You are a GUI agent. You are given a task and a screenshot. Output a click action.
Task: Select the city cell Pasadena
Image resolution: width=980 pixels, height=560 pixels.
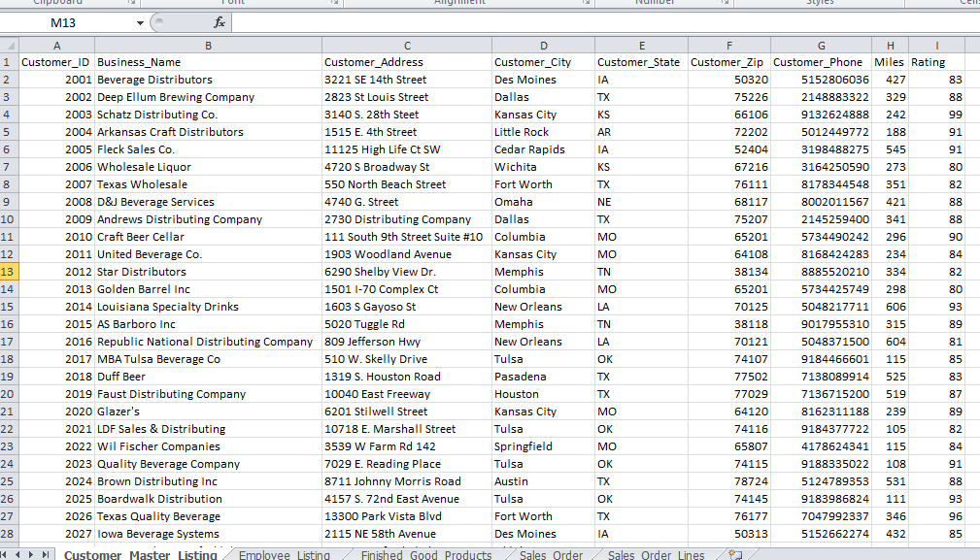coord(544,377)
